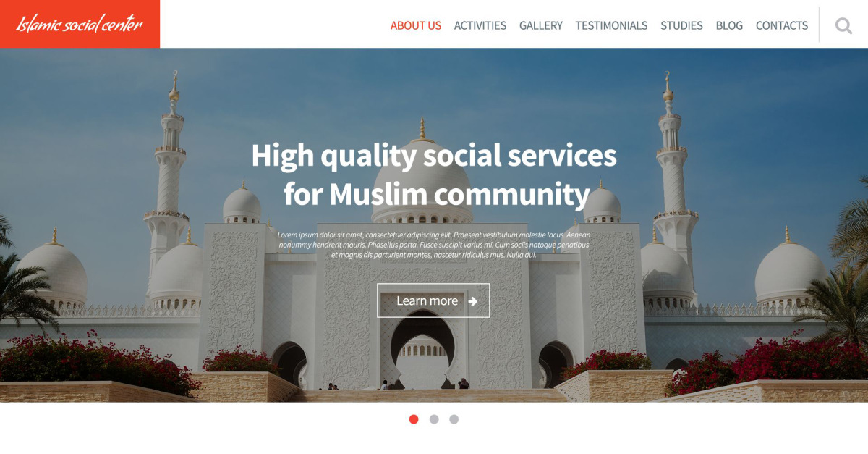The height and width of the screenshot is (454, 868).
Task: Open the Contacts page
Action: click(782, 25)
